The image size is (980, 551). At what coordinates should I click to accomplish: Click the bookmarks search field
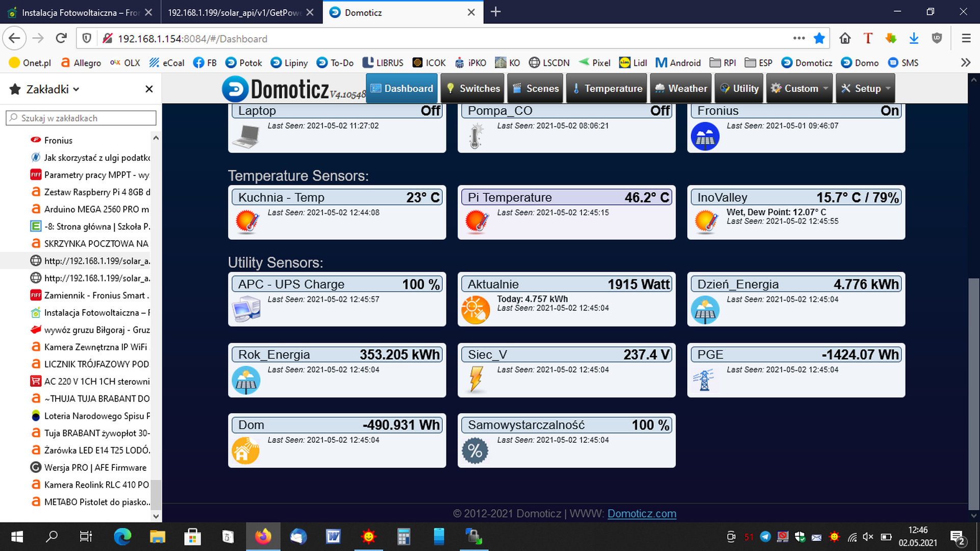81,118
